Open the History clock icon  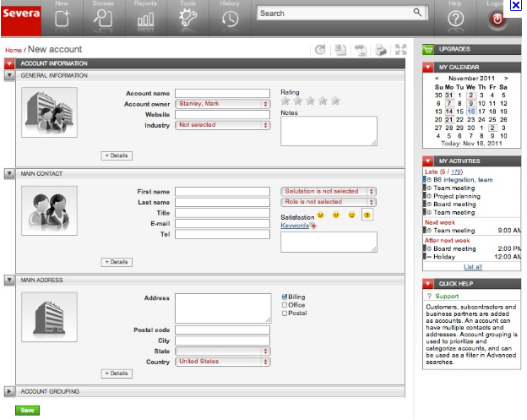click(x=231, y=19)
